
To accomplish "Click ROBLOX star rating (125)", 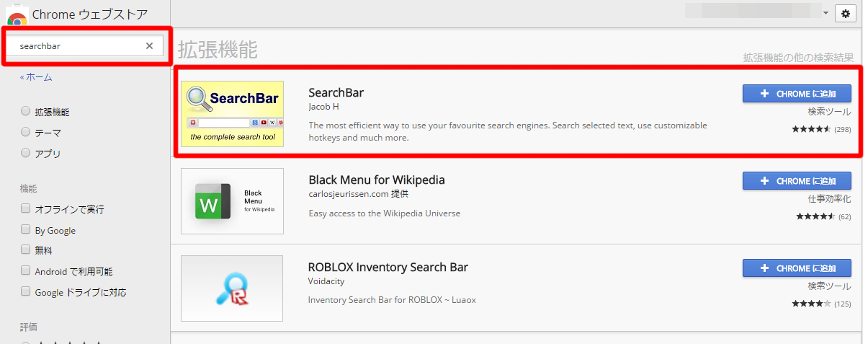I will [x=821, y=304].
